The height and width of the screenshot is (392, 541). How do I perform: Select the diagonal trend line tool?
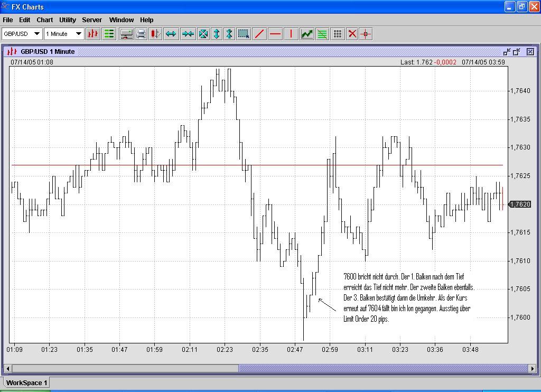click(x=259, y=34)
